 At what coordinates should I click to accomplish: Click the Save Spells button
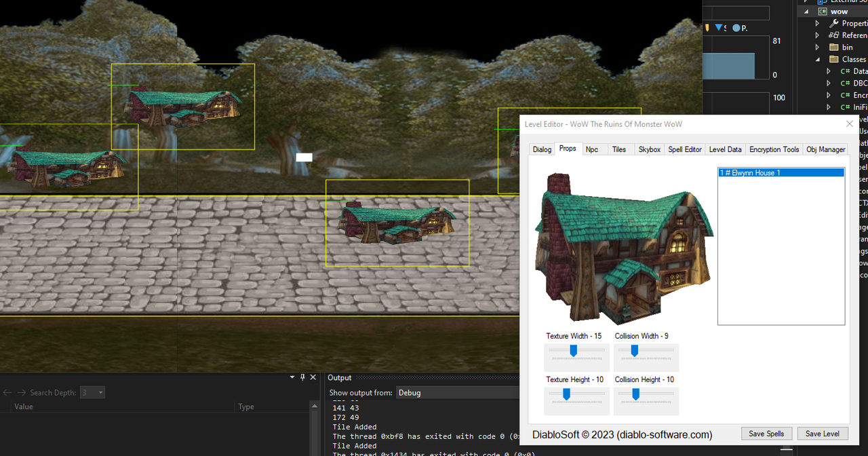(766, 434)
